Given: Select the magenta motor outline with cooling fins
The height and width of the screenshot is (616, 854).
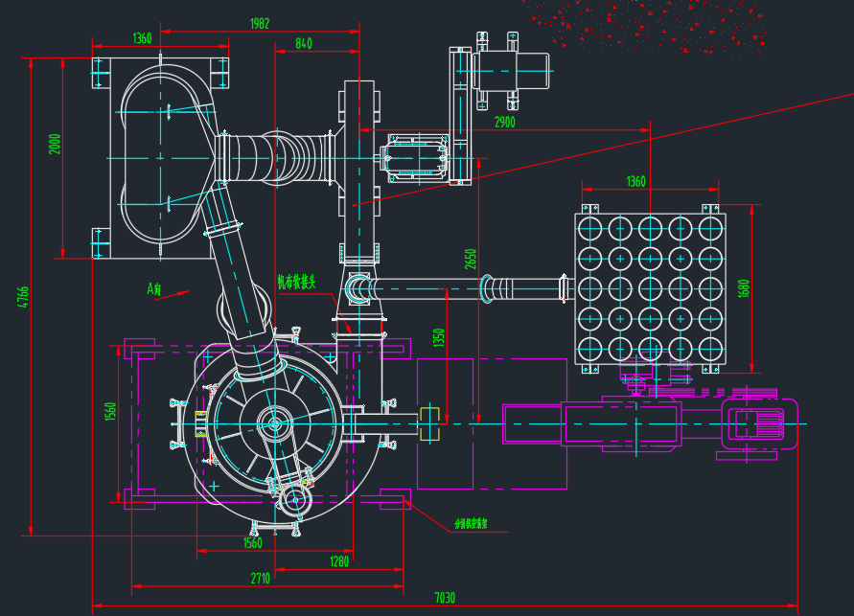Looking at the screenshot, I should [759, 423].
